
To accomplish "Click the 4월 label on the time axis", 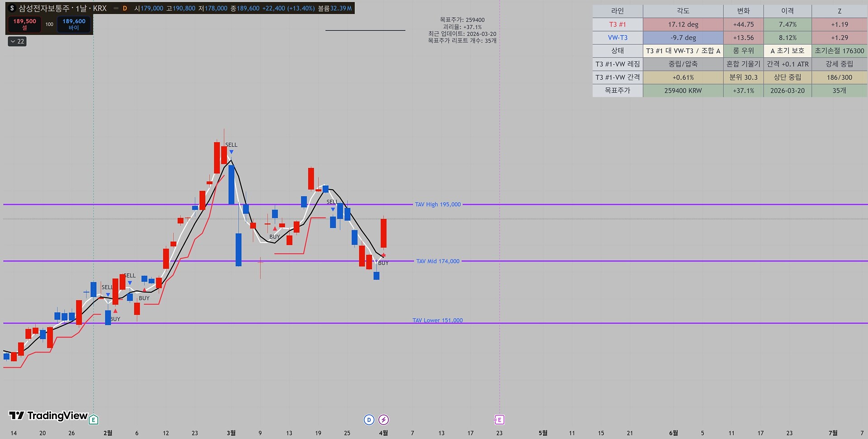I will (x=383, y=433).
